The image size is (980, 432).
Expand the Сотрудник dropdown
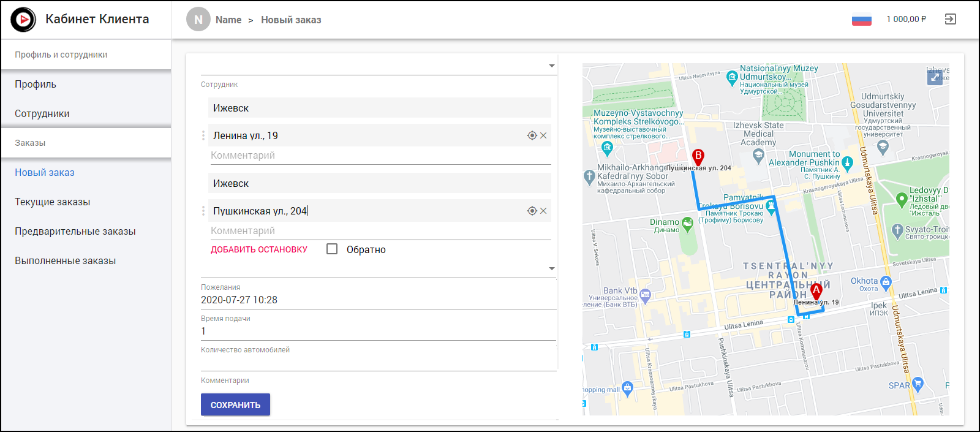pyautogui.click(x=551, y=66)
